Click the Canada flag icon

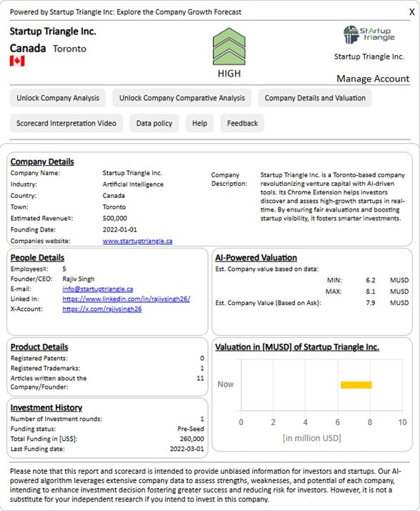coord(17,61)
